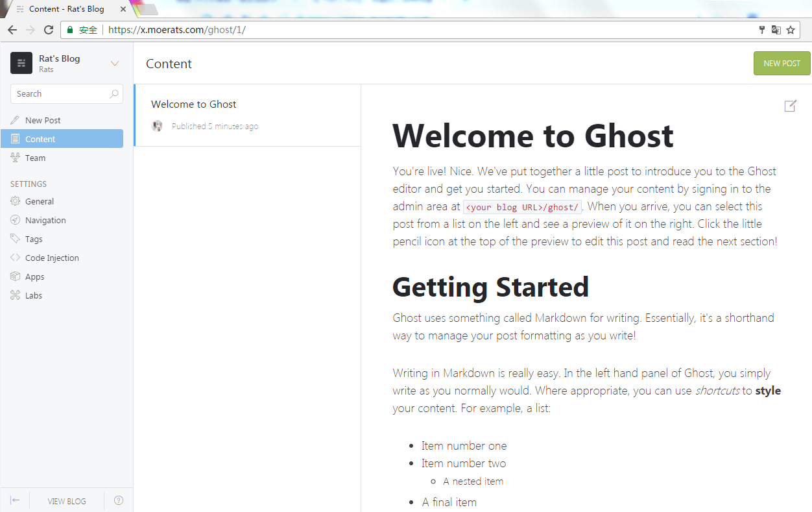812x512 pixels.
Task: Expand the Rat's Blog user menu chevron
Action: (x=115, y=63)
